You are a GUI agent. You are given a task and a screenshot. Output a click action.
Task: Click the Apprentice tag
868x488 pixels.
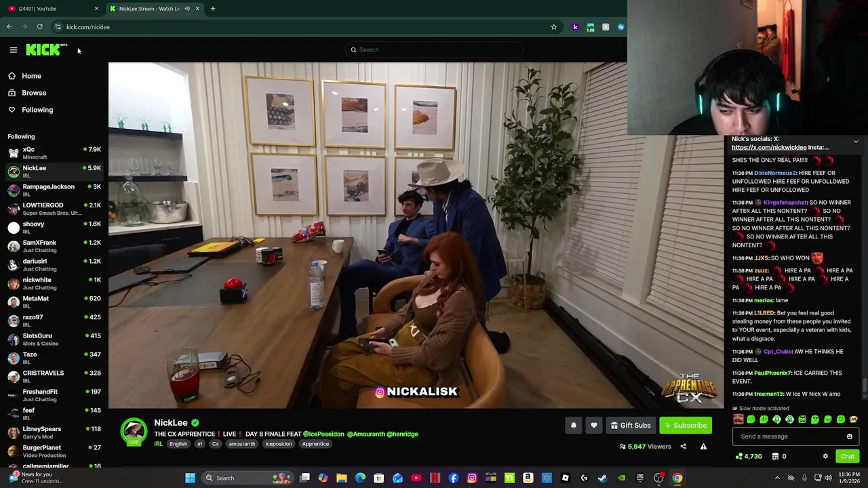[x=315, y=444]
